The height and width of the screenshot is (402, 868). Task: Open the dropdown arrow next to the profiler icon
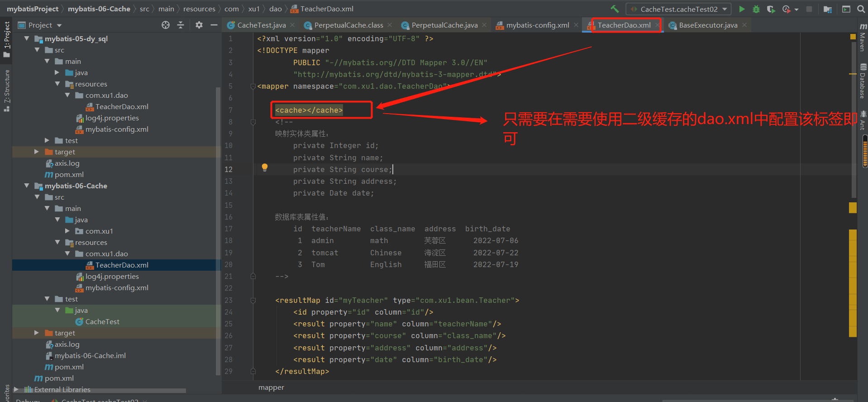[x=796, y=9]
